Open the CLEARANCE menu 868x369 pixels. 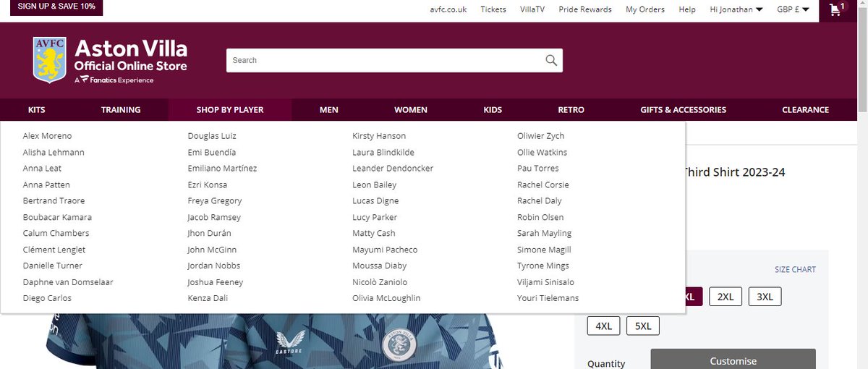click(x=806, y=110)
